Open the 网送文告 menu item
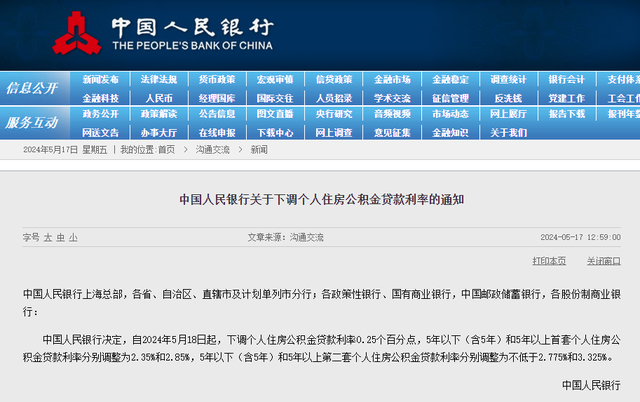The height and width of the screenshot is (402, 640). pos(100,133)
